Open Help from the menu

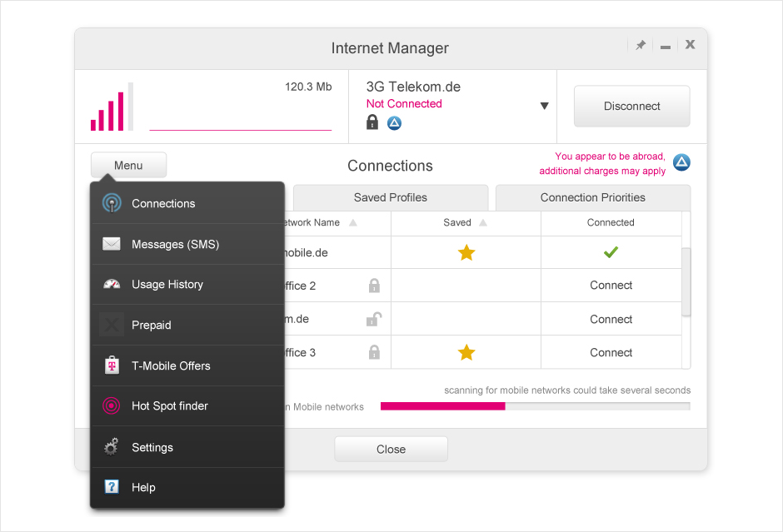(187, 487)
